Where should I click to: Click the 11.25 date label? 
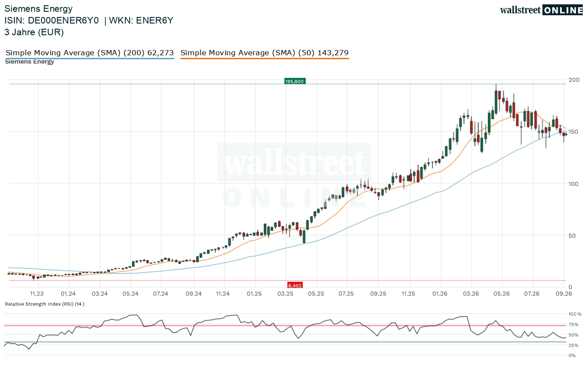408,294
